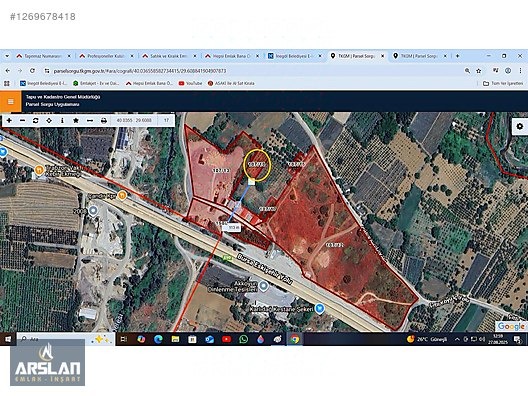Viewport: 528px width, 396px height.
Task: Switch to the second TKGM Parsel Sorgu tab
Action: pyautogui.click(x=420, y=56)
